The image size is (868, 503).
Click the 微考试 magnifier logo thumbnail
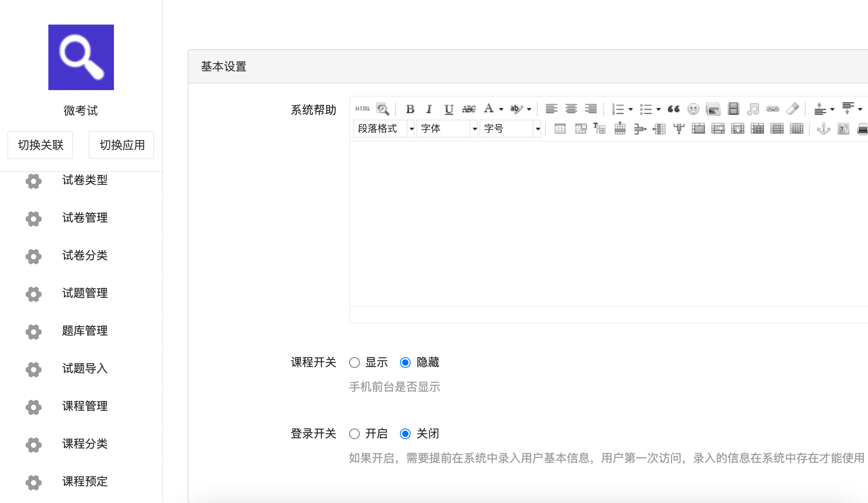81,57
